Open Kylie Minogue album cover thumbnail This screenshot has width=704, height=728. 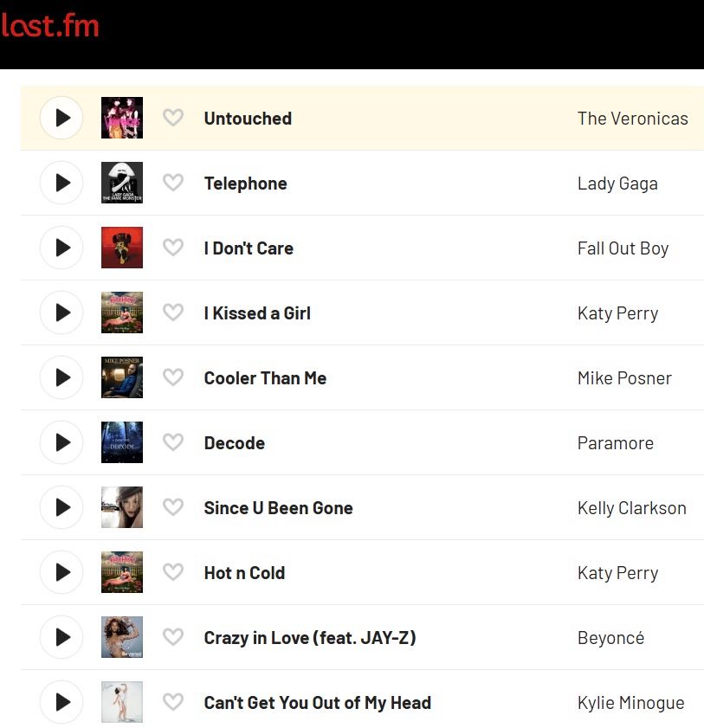coord(122,702)
